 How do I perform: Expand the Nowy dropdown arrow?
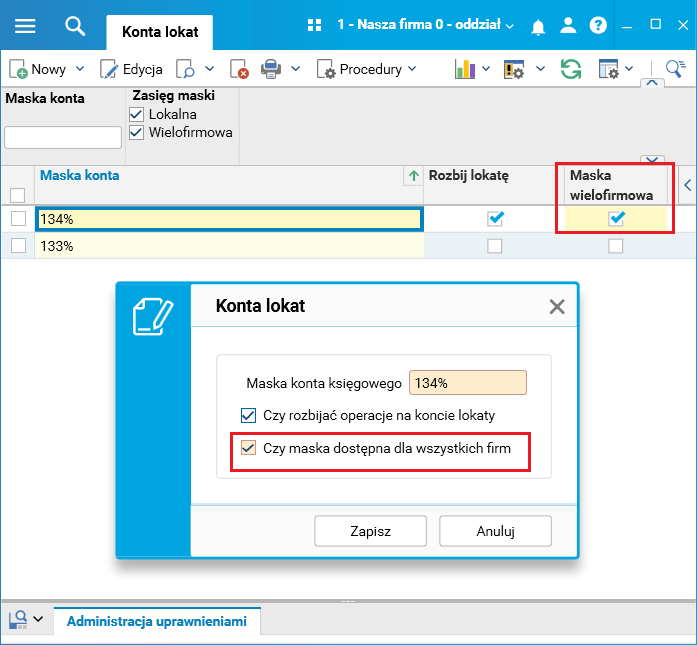click(80, 69)
